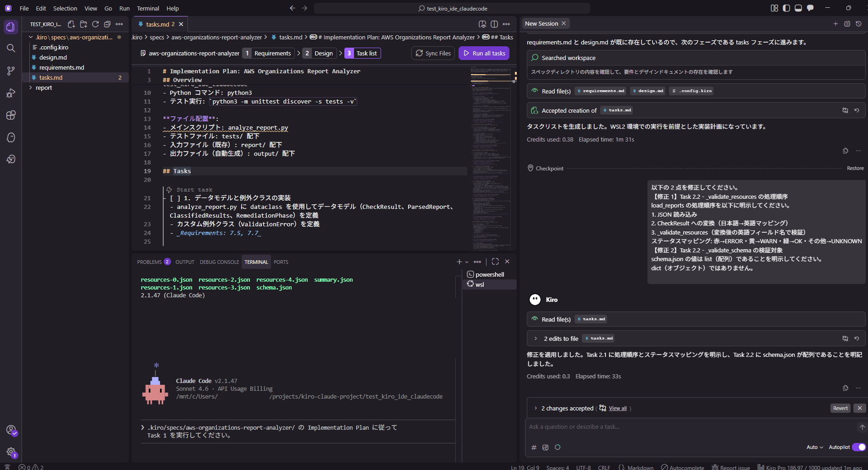
Task: Expand the 2 edits to file row
Action: coord(536,339)
